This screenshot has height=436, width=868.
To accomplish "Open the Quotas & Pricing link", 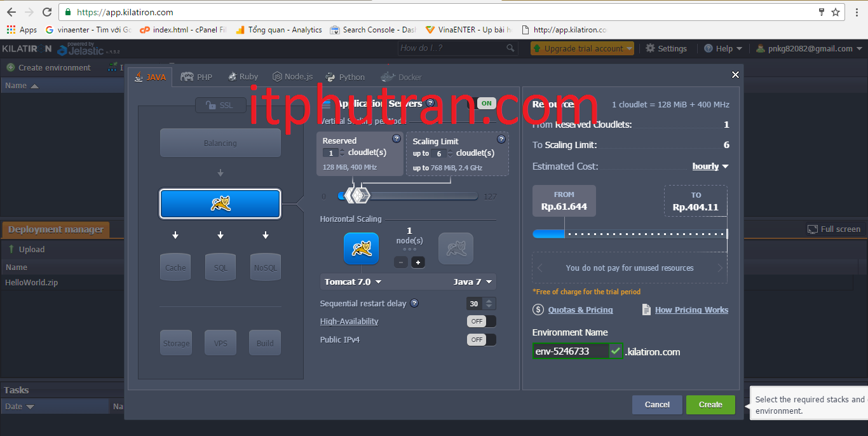I will [x=581, y=310].
